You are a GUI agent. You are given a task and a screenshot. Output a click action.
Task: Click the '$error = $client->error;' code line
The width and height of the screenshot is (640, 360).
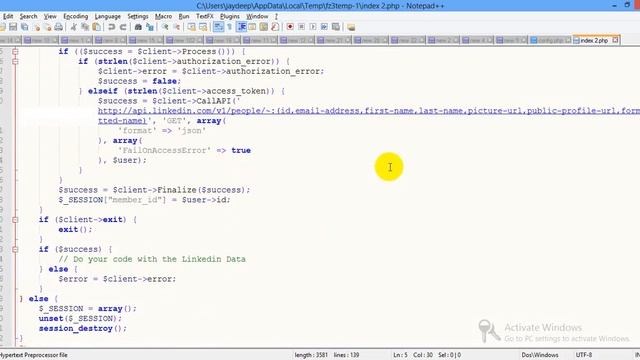point(117,279)
